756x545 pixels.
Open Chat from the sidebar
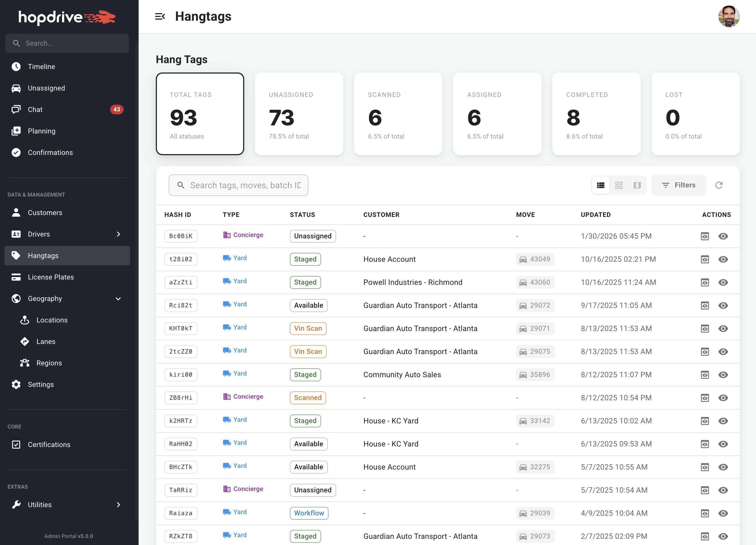pyautogui.click(x=35, y=110)
